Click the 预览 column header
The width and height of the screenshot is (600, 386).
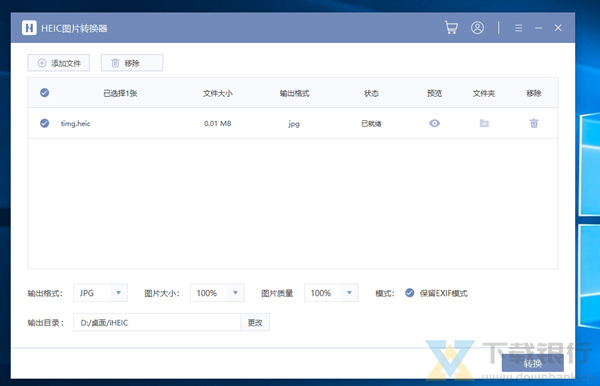[x=434, y=93]
